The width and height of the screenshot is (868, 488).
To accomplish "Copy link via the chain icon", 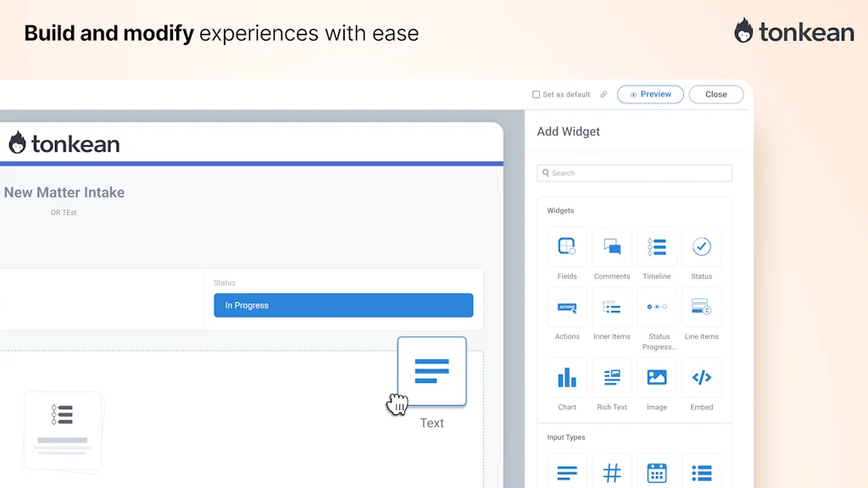I will [x=604, y=95].
